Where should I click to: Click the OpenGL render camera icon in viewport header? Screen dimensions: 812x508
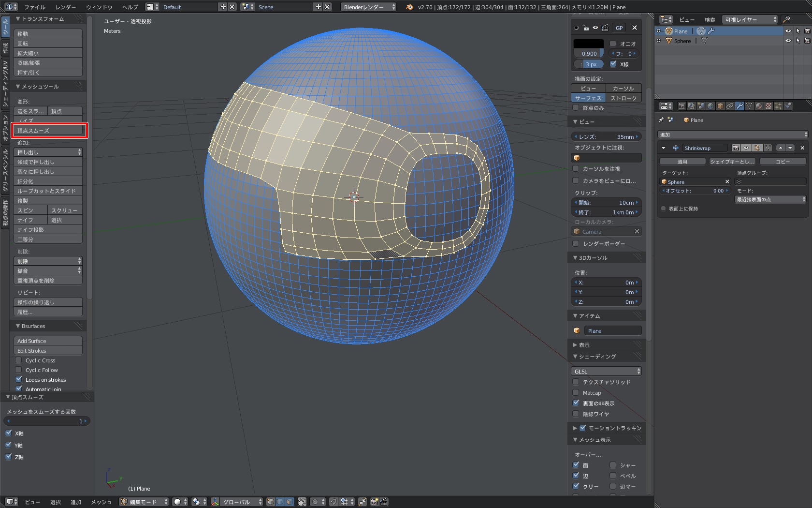374,502
